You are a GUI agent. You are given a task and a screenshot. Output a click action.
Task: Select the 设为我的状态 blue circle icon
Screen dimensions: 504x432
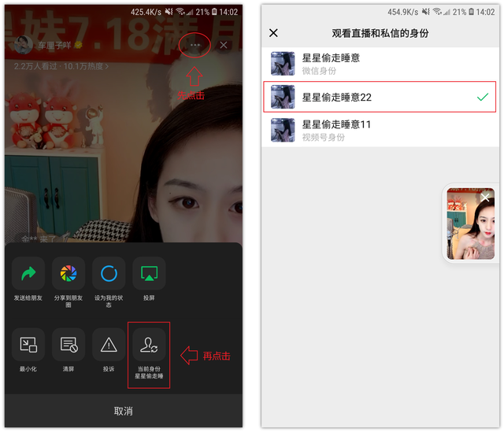coord(109,273)
